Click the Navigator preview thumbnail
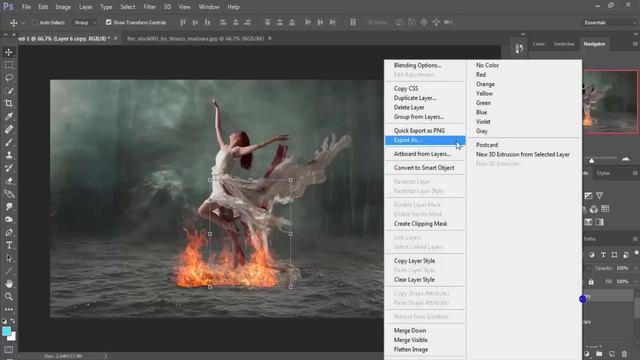Screen dimensions: 640x360 coord(610,102)
